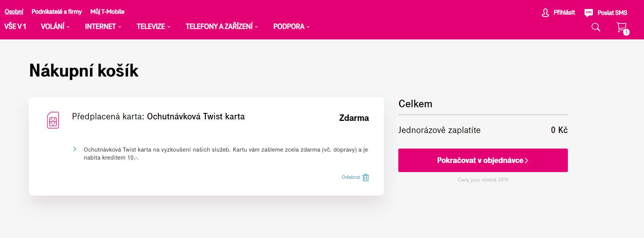Expand the Ochutnávková Twist karta description chevron

[75, 149]
